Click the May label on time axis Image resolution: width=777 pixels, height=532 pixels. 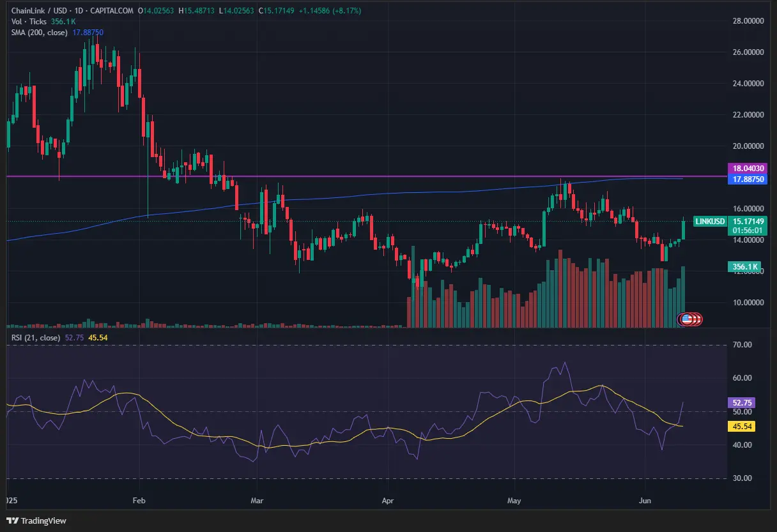point(514,501)
